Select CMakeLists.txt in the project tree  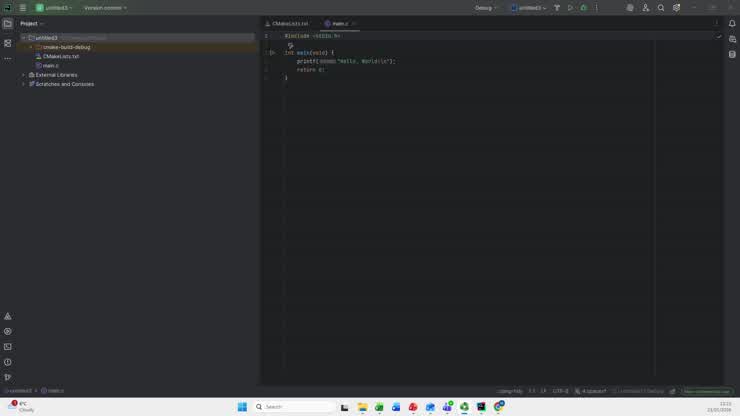pos(61,56)
